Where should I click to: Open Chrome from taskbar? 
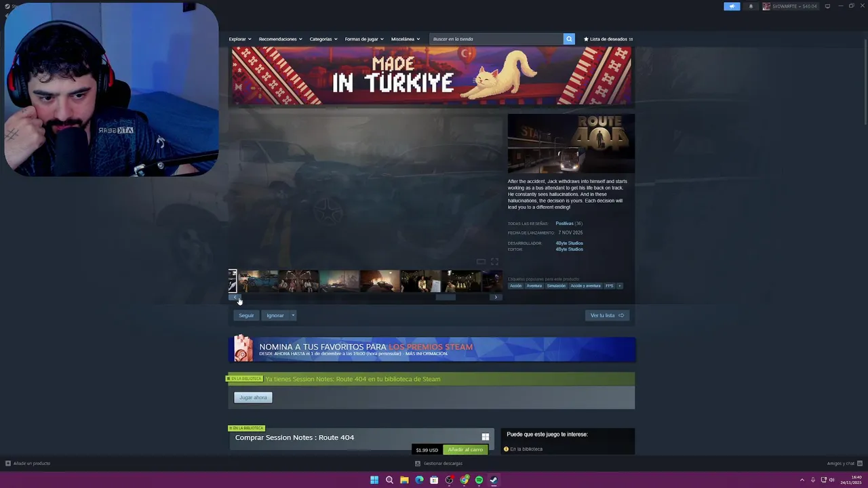464,480
